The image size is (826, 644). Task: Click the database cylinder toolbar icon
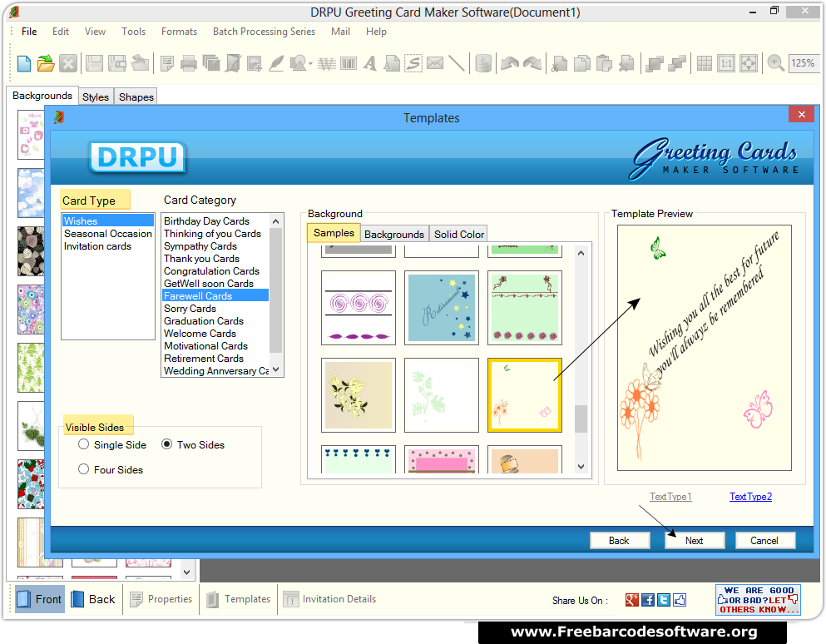pos(483,64)
